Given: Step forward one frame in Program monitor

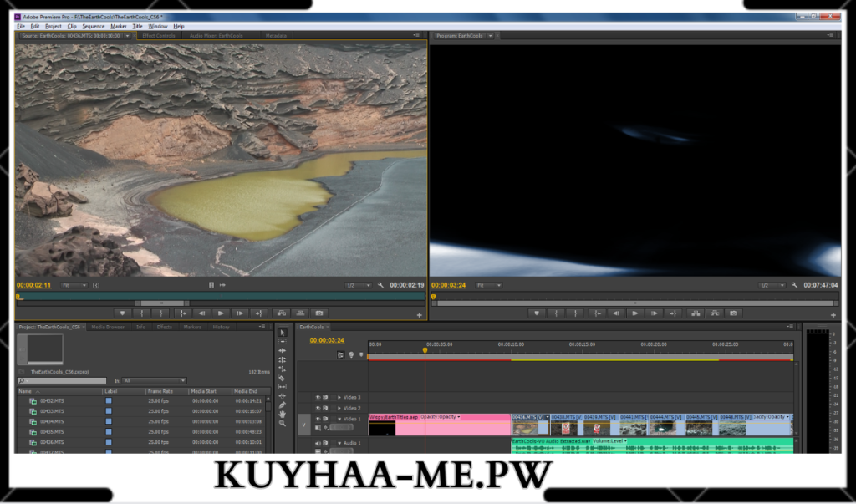Looking at the screenshot, I should [654, 313].
